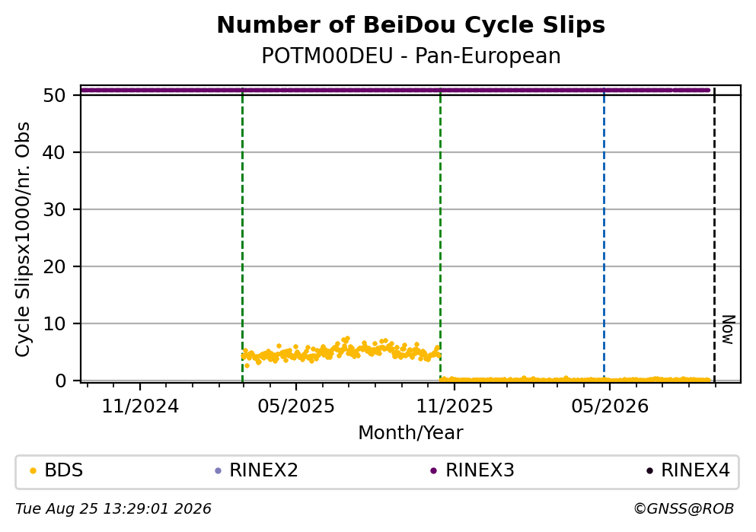756x532 pixels.
Task: Click the yellow BDS data cluster mid-2025
Action: pyautogui.click(x=341, y=351)
